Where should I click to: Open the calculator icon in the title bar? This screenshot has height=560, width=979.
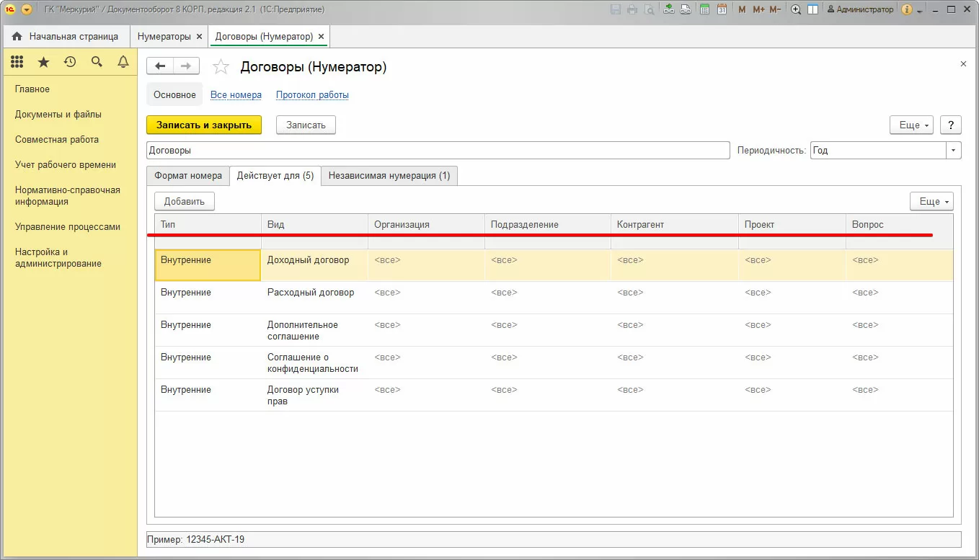(x=704, y=9)
